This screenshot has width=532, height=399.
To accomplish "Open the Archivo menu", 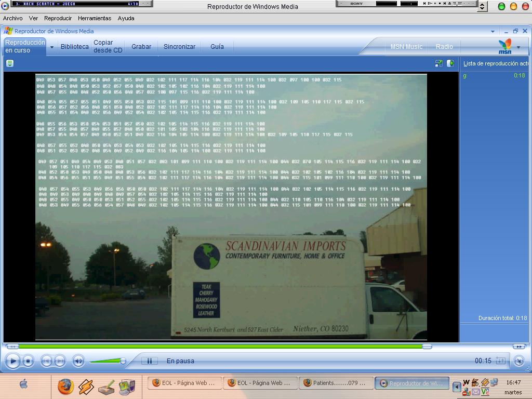I will tap(13, 18).
